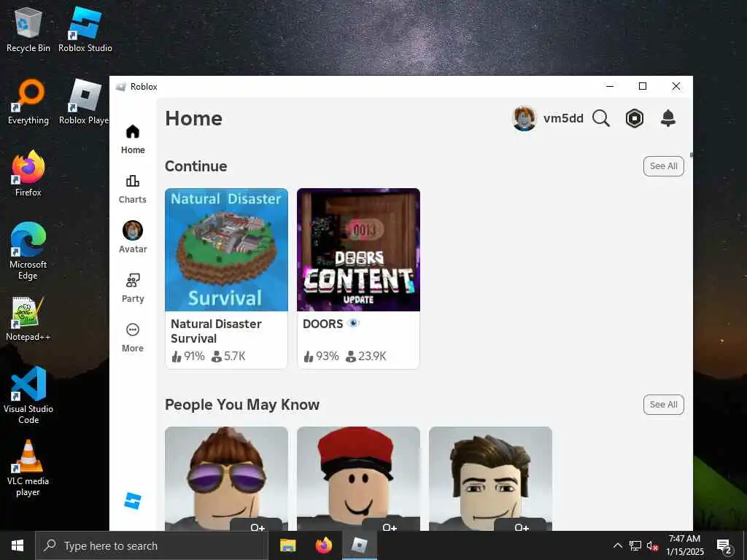Click See All for Continue section
747x560 pixels.
point(663,166)
